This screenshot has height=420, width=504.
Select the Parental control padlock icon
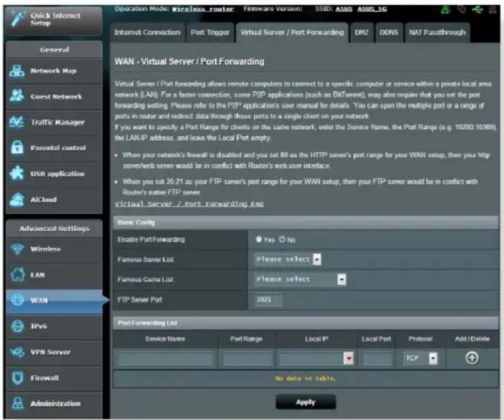(x=17, y=147)
